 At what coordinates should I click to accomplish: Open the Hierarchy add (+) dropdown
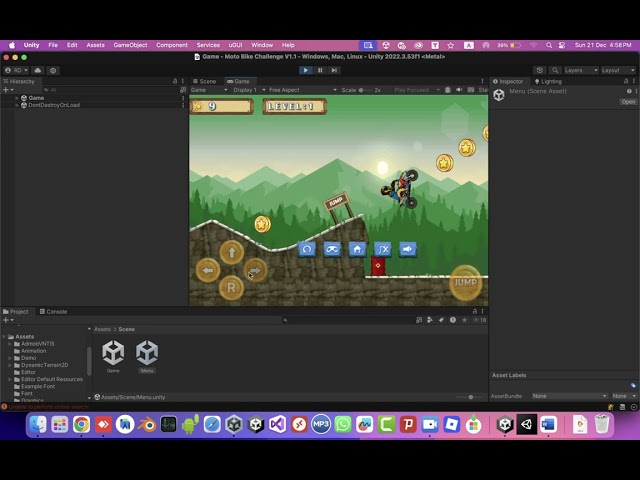pyautogui.click(x=8, y=90)
